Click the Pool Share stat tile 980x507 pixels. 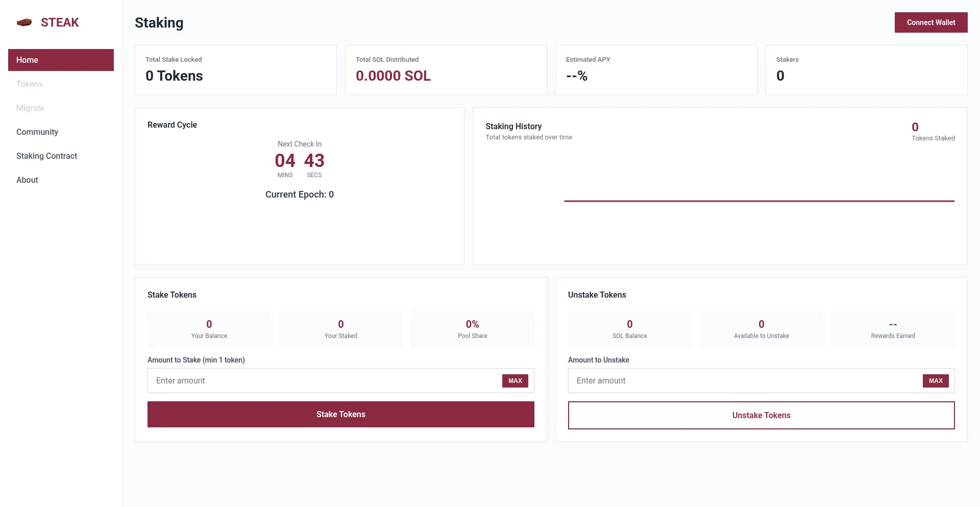tap(472, 329)
